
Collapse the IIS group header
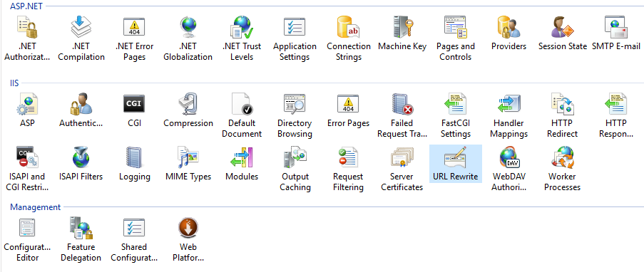coord(14,83)
